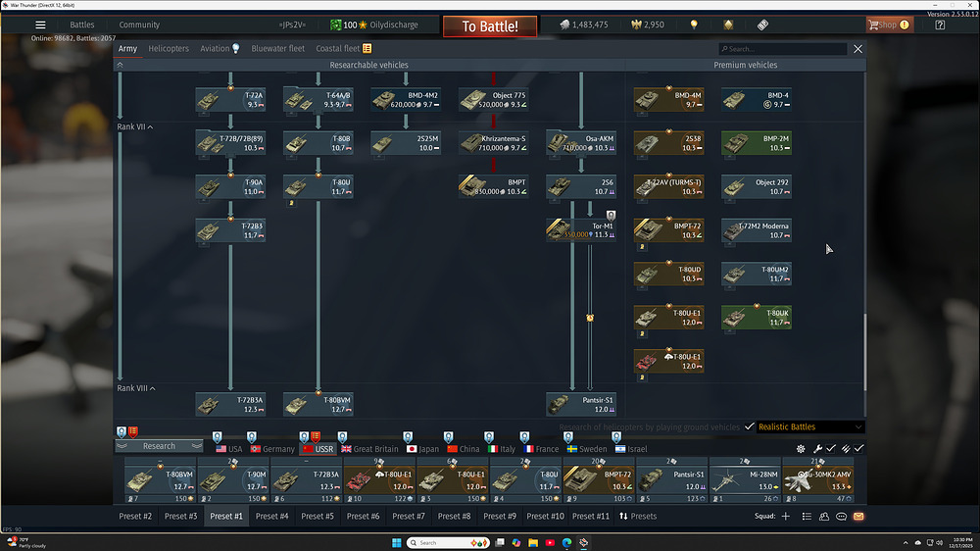980x551 pixels.
Task: Open the squad list icon
Action: pyautogui.click(x=807, y=516)
